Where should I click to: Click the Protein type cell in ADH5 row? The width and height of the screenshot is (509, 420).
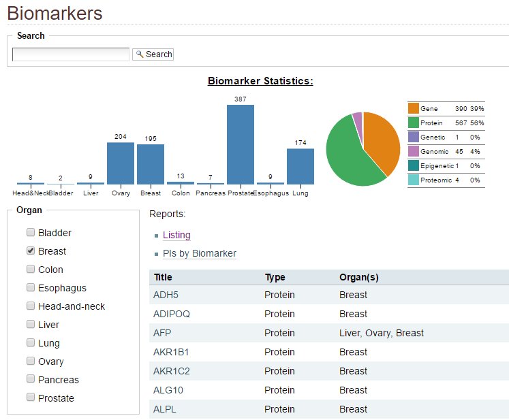tap(279, 295)
